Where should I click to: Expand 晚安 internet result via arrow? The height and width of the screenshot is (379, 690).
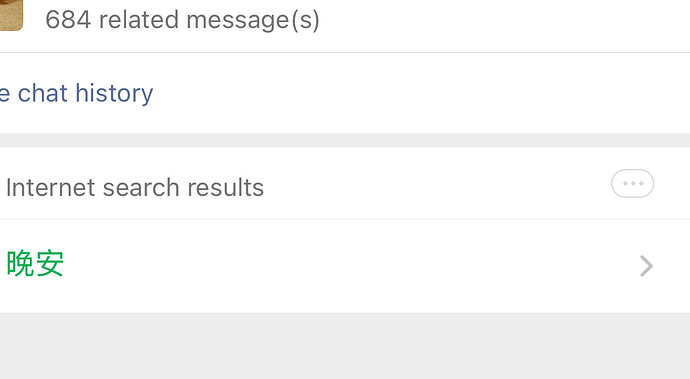click(646, 266)
